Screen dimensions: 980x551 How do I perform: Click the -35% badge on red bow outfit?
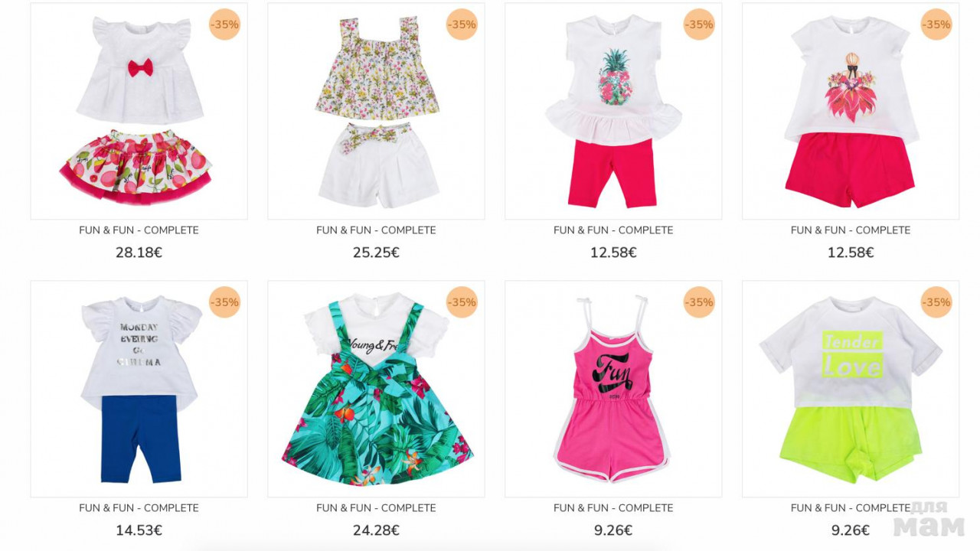pyautogui.click(x=224, y=24)
